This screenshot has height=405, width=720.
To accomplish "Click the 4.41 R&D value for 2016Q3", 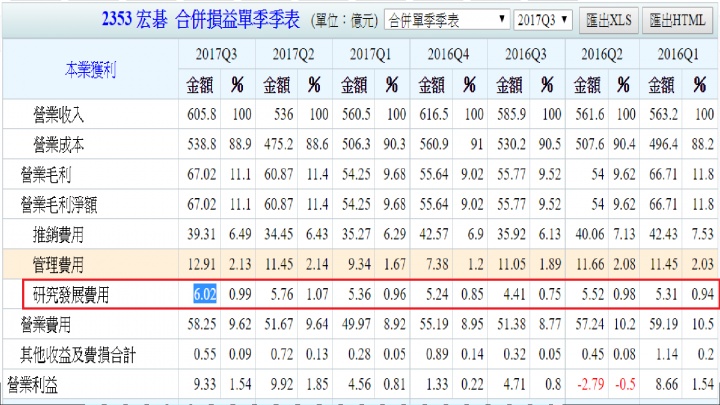I will tap(515, 294).
